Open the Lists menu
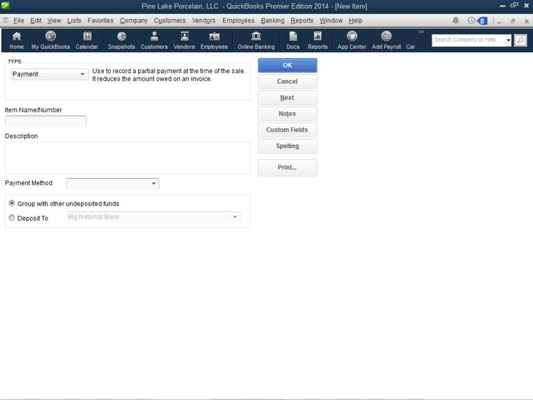Image resolution: width=533 pixels, height=400 pixels. 74,21
